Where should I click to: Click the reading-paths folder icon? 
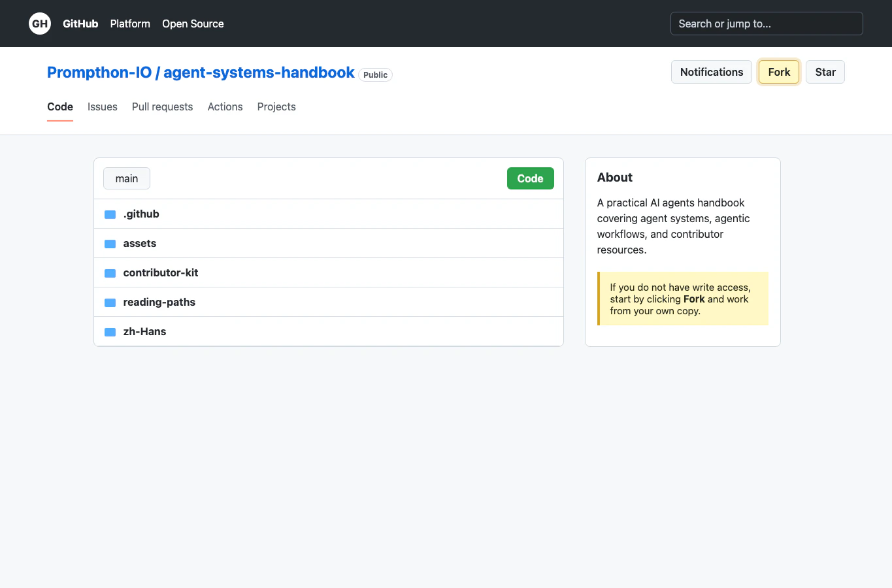coord(110,302)
